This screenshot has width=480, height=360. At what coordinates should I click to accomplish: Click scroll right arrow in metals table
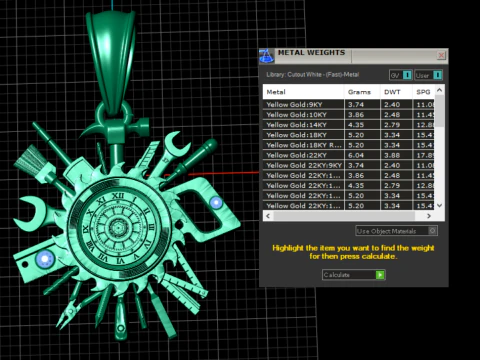[x=429, y=216]
